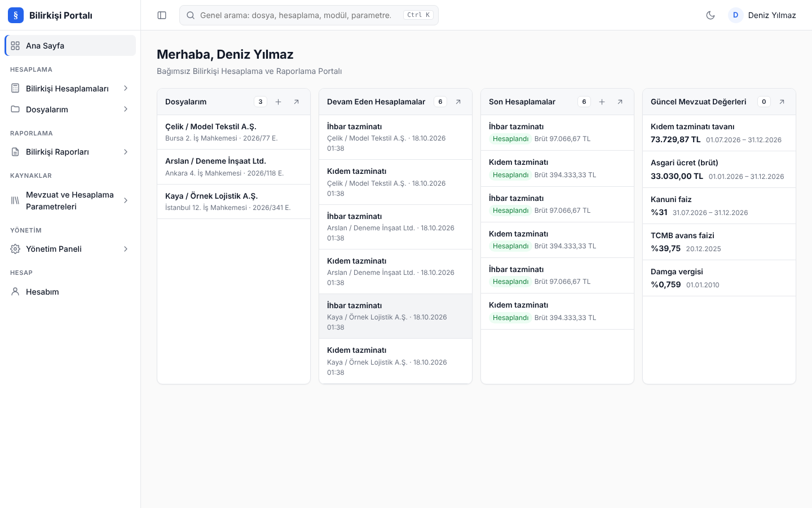Select Damga vergisi %0,759 row

pos(719,278)
